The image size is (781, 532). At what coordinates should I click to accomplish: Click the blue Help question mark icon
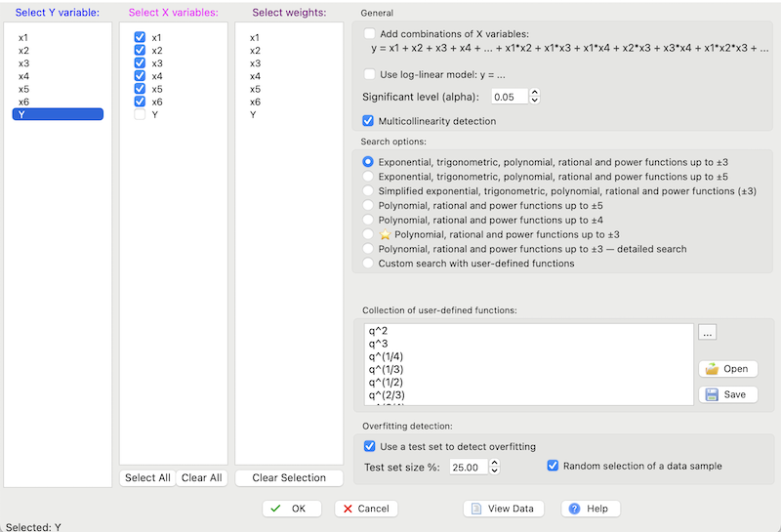click(574, 509)
